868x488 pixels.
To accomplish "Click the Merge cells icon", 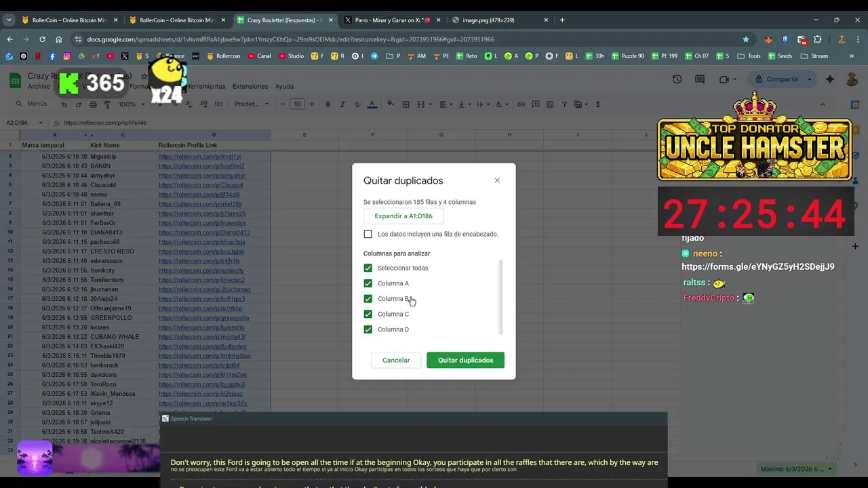I will pyautogui.click(x=420, y=104).
